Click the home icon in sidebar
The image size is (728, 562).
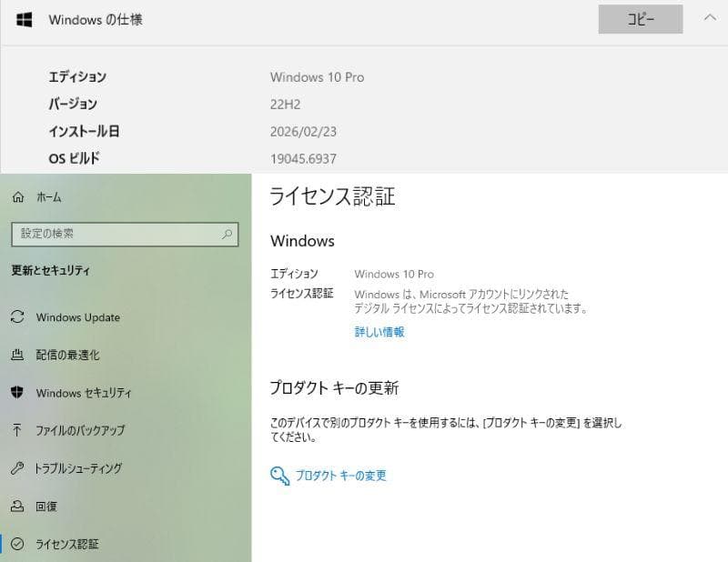tap(18, 197)
